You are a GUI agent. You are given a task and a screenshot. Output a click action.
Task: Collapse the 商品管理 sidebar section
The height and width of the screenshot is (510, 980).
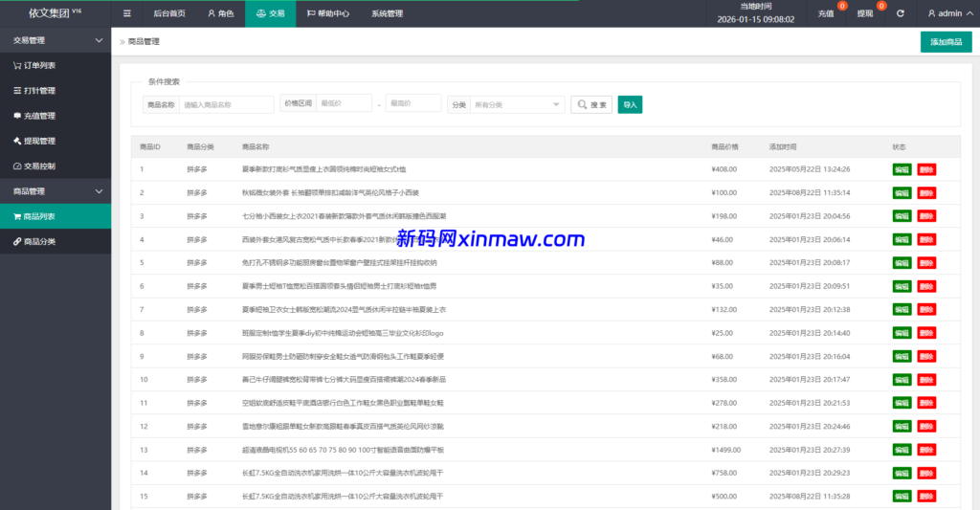point(56,191)
